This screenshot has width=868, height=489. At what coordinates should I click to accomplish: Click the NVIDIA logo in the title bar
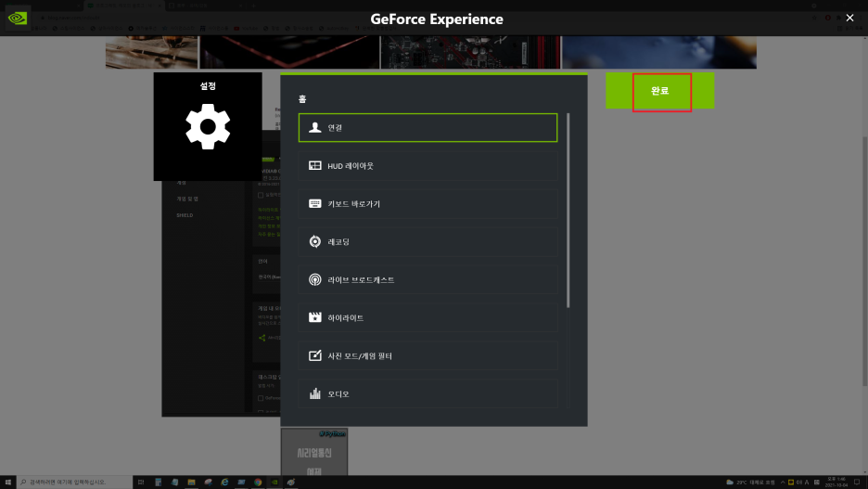pos(18,19)
